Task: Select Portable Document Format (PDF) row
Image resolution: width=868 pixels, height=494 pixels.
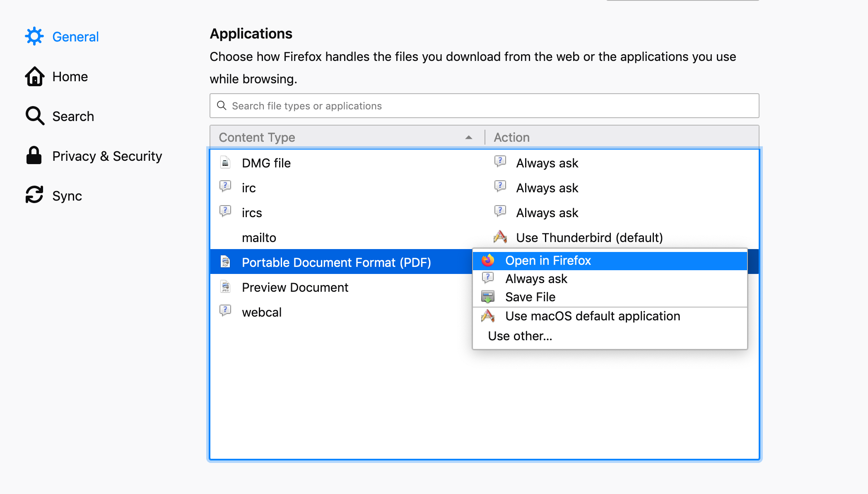Action: coord(341,262)
